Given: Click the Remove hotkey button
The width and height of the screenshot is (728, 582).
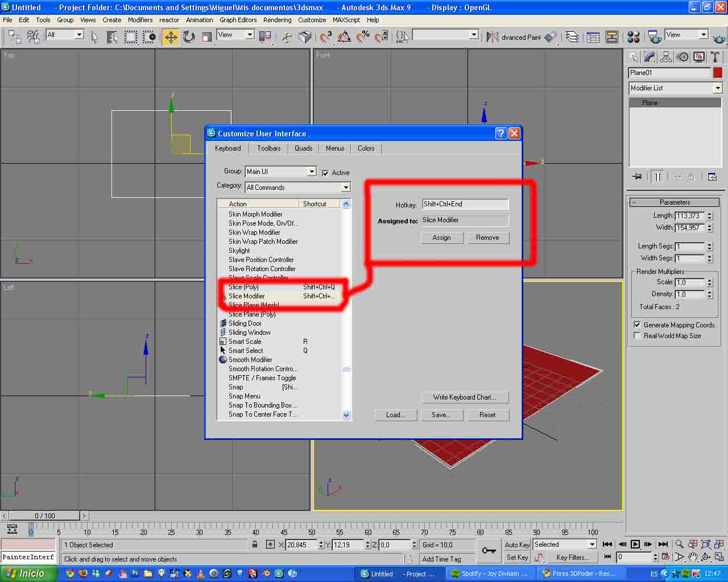Looking at the screenshot, I should coord(487,238).
